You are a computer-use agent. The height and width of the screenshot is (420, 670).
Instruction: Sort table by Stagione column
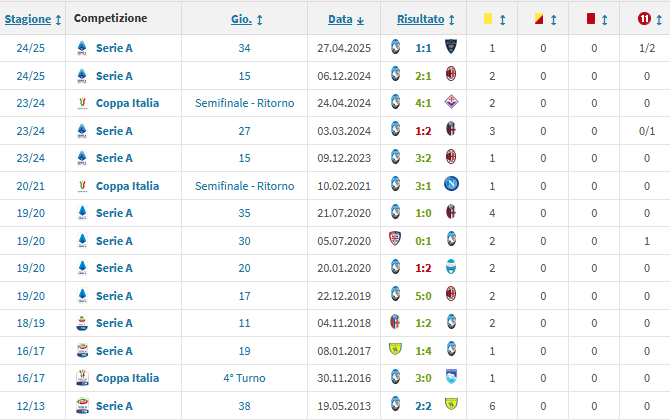pos(32,19)
